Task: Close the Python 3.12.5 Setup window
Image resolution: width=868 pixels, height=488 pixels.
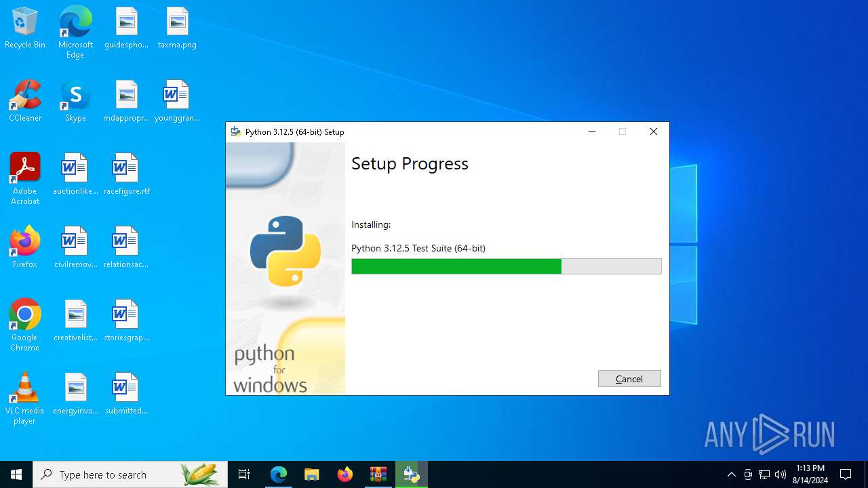Action: pyautogui.click(x=653, y=132)
